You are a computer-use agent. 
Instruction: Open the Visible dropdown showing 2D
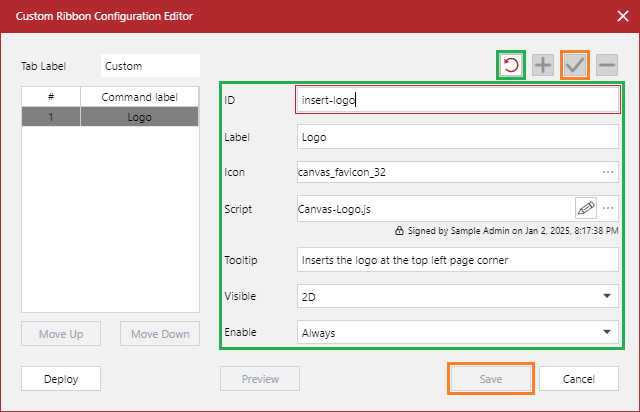tap(458, 296)
